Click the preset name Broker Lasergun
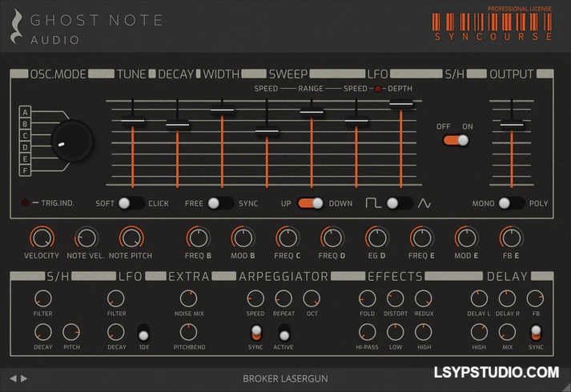571x392 pixels. click(285, 378)
